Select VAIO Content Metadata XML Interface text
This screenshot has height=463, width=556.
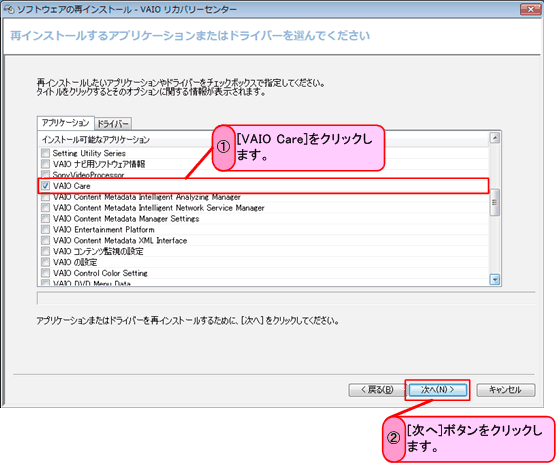[120, 240]
